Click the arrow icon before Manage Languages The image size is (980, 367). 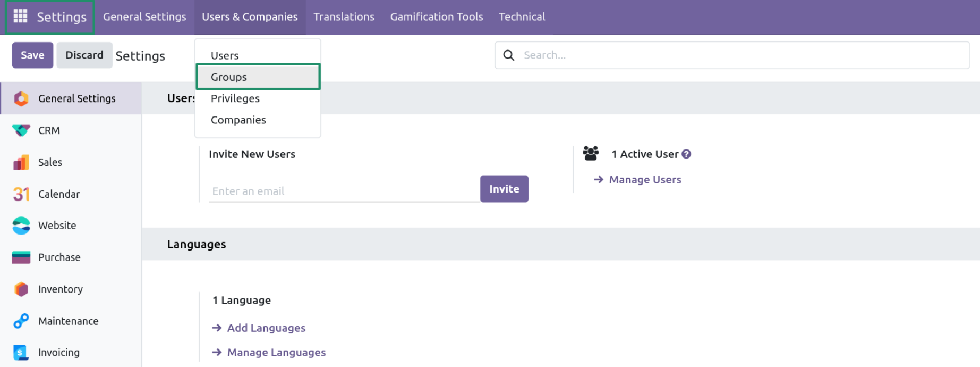pyautogui.click(x=217, y=352)
